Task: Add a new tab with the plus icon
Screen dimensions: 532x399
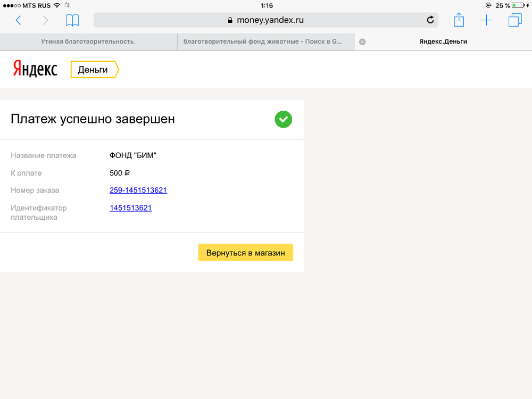Action: tap(486, 20)
